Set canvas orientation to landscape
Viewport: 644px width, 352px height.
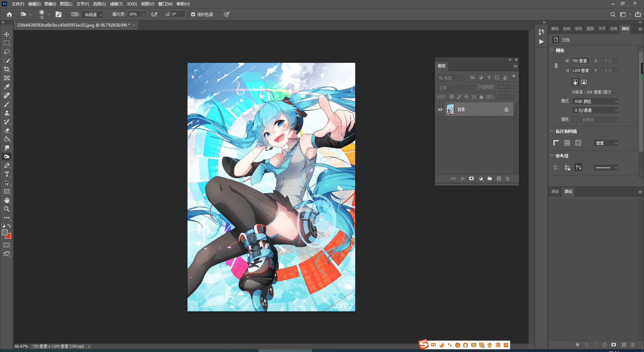(584, 82)
